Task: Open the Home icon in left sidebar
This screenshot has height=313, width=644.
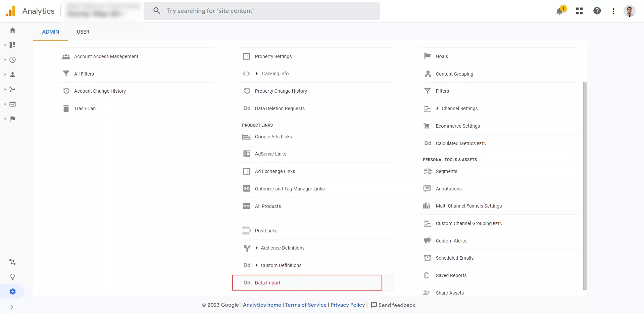Action: click(12, 30)
